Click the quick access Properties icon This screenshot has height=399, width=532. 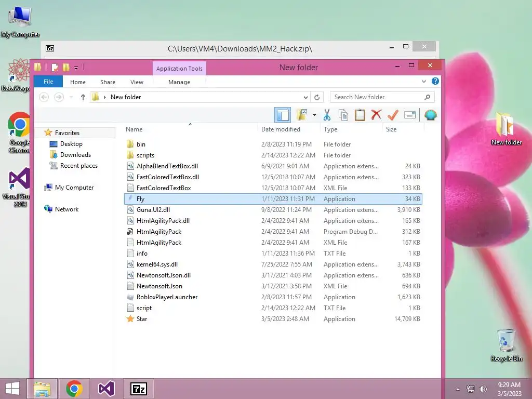pos(54,68)
